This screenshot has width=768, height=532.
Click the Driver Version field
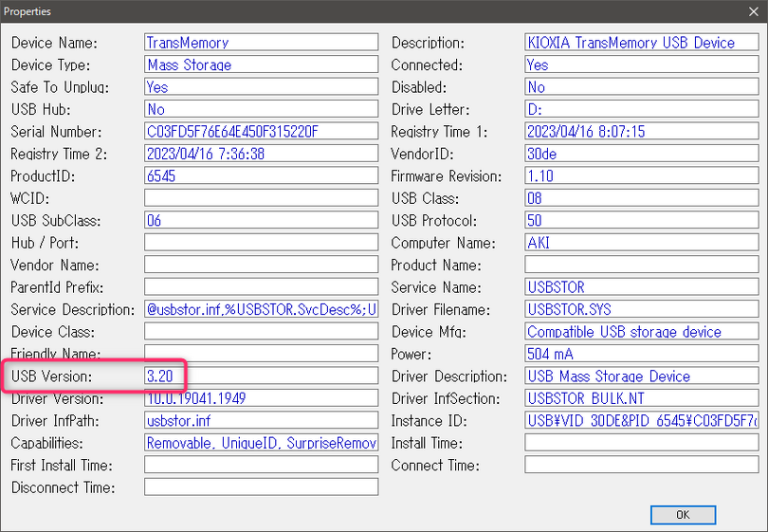(261, 398)
